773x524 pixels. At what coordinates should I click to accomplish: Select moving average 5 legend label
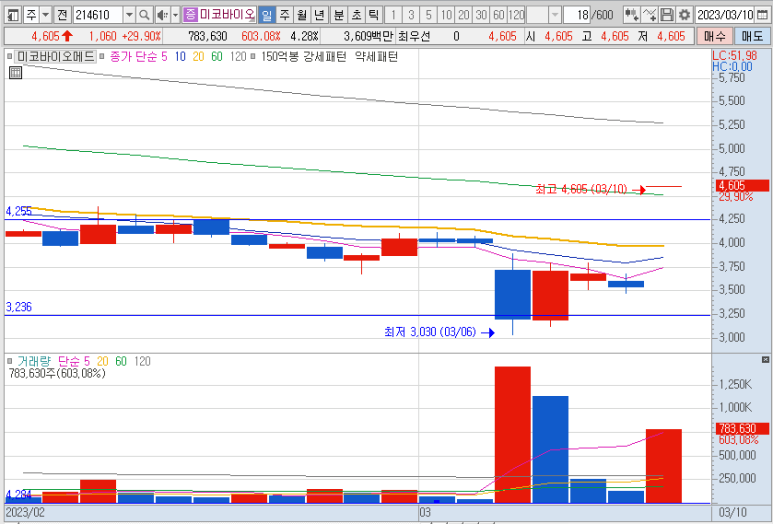164,57
